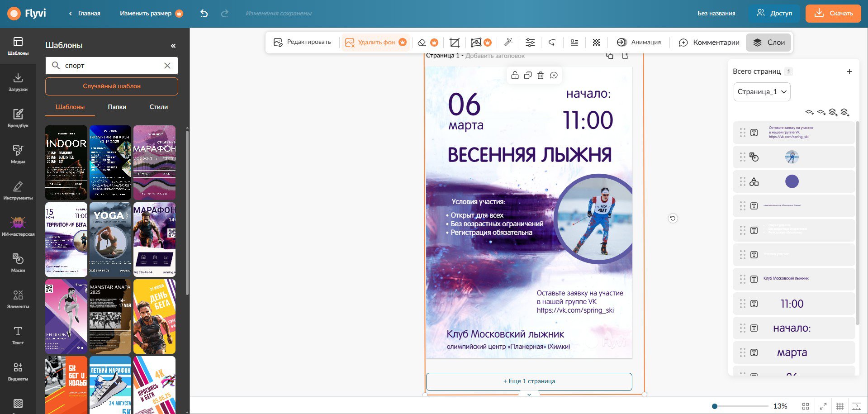
Task: Open the adjustment sliders icon
Action: tap(530, 43)
